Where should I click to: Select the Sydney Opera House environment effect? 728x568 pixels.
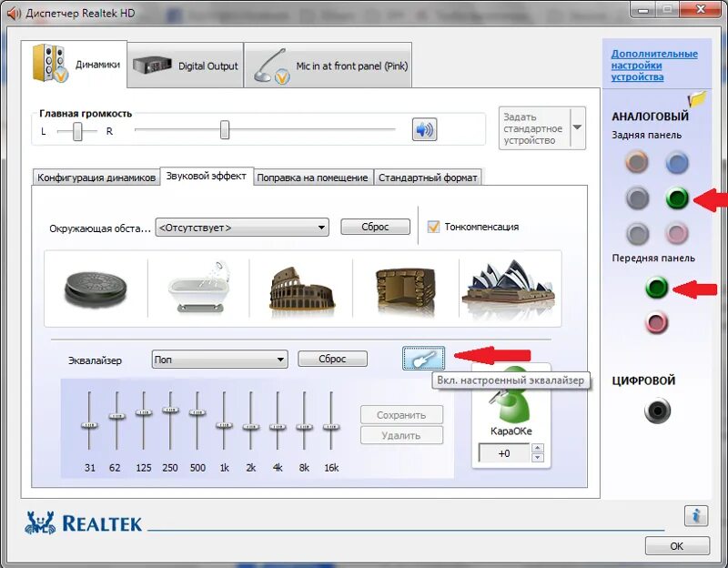pyautogui.click(x=510, y=288)
